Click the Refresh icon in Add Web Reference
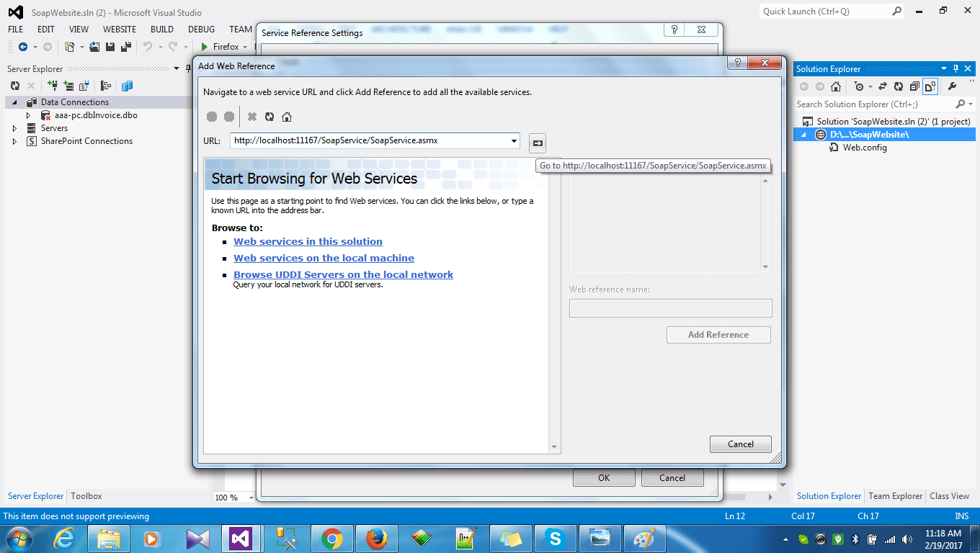 coord(269,117)
